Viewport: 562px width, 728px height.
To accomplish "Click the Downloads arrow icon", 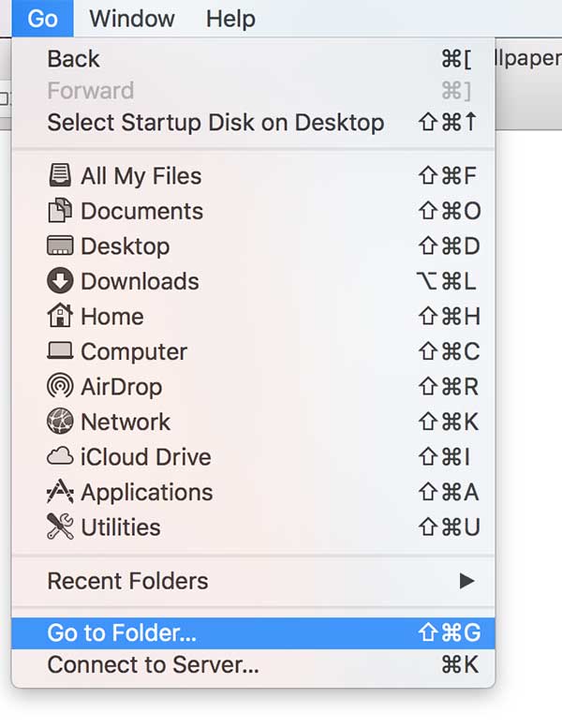I will coord(59,281).
